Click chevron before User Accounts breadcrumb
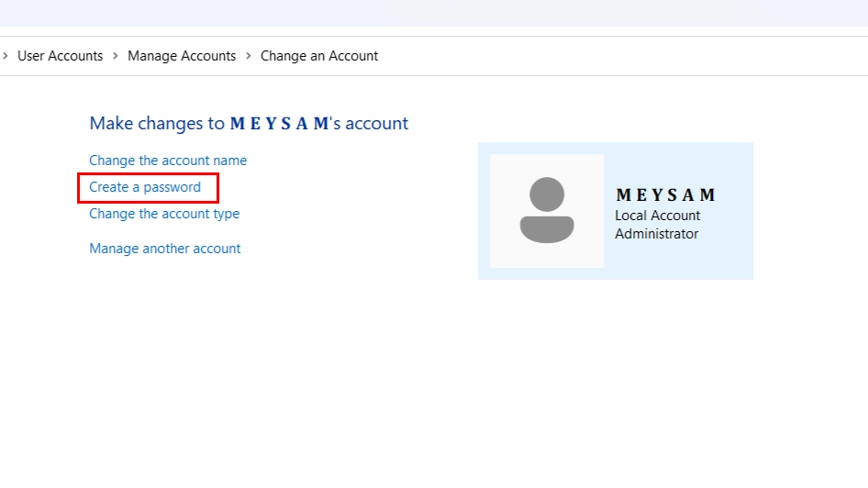The height and width of the screenshot is (488, 868). (6, 56)
